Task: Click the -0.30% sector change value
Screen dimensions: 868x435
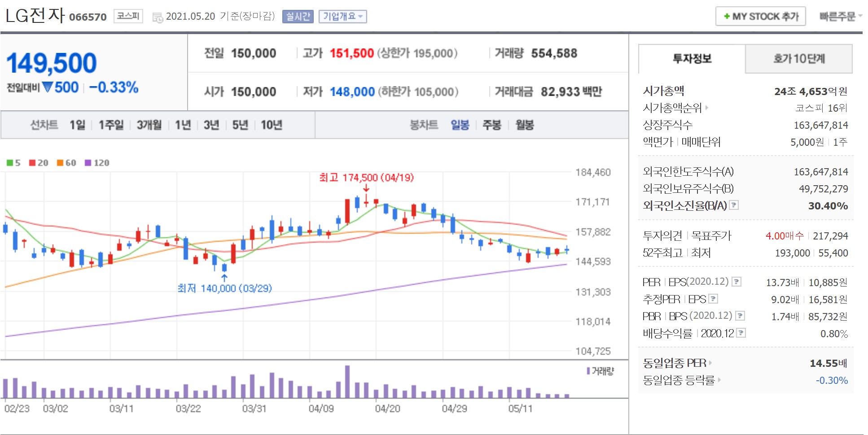Action: [x=832, y=380]
